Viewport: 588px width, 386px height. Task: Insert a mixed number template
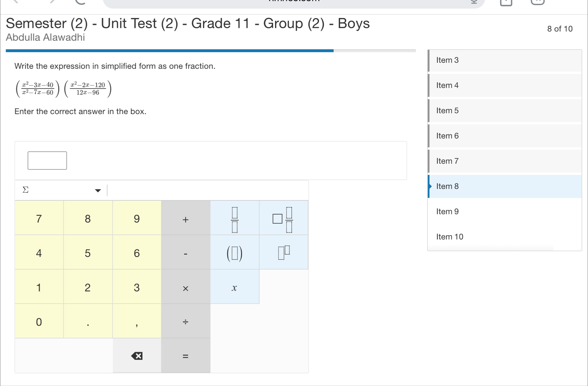pyautogui.click(x=283, y=219)
